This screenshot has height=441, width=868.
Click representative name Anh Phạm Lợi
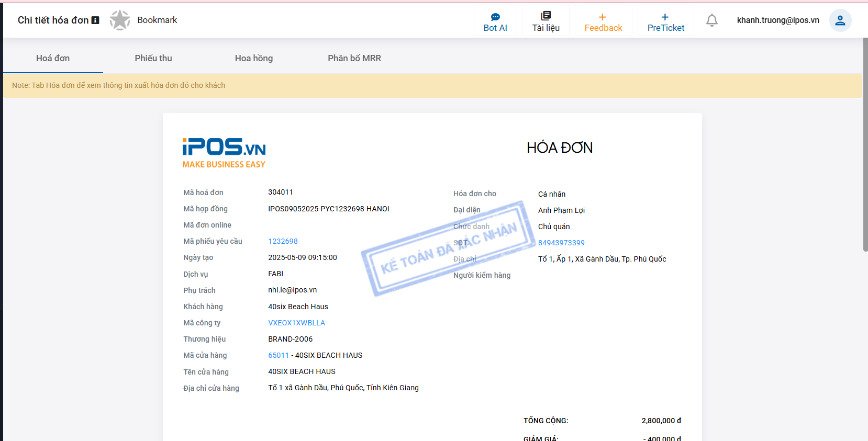coord(561,210)
